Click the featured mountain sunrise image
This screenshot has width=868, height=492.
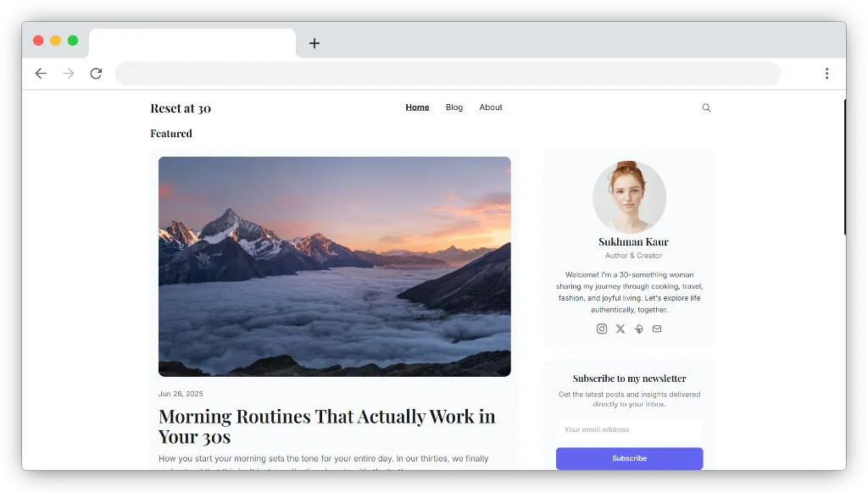click(334, 266)
